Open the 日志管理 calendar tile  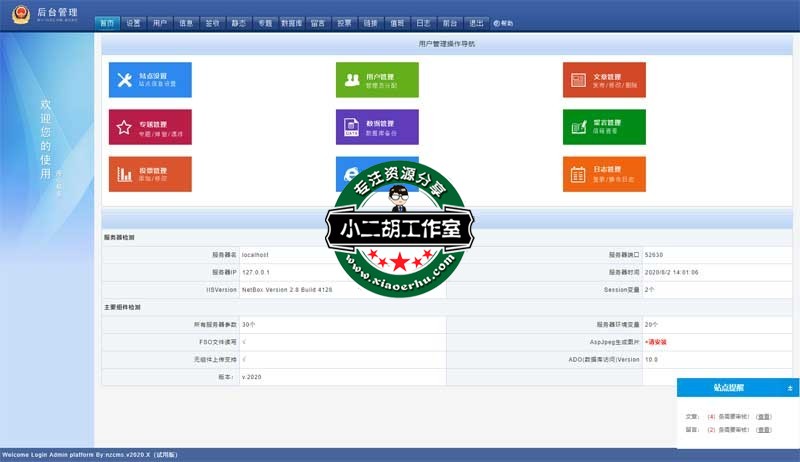[604, 174]
